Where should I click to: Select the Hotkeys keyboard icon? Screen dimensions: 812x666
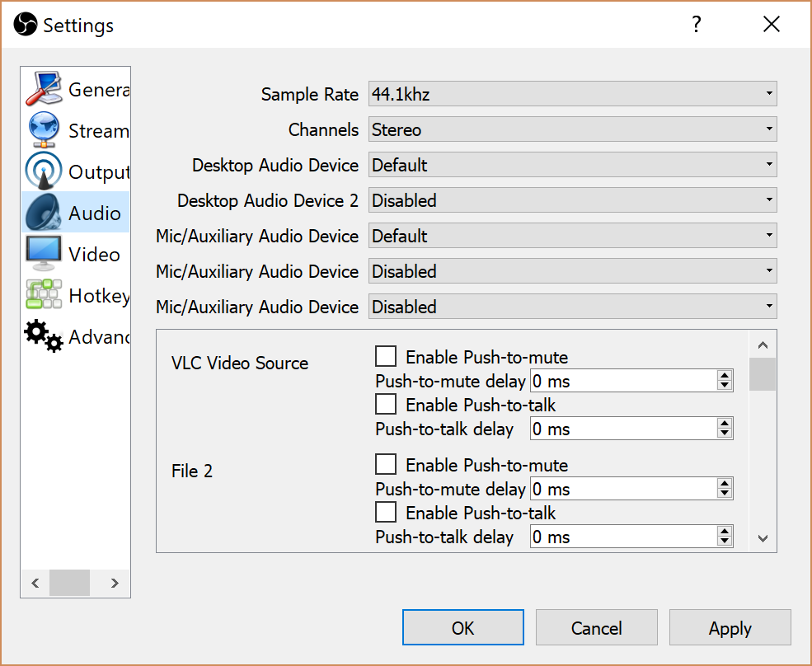click(x=45, y=295)
